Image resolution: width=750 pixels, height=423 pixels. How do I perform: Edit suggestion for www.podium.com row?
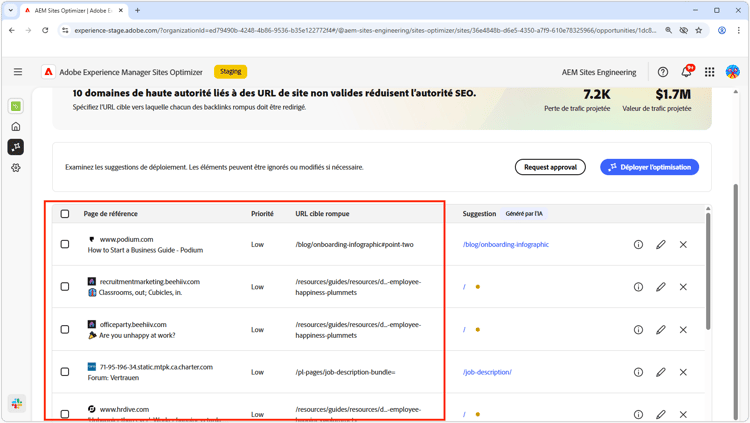661,245
